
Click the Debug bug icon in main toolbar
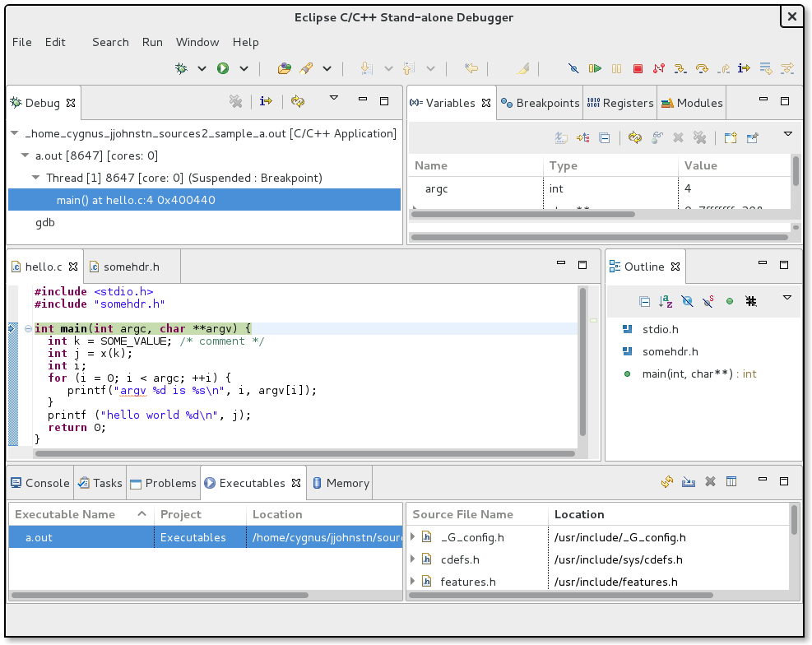(181, 68)
